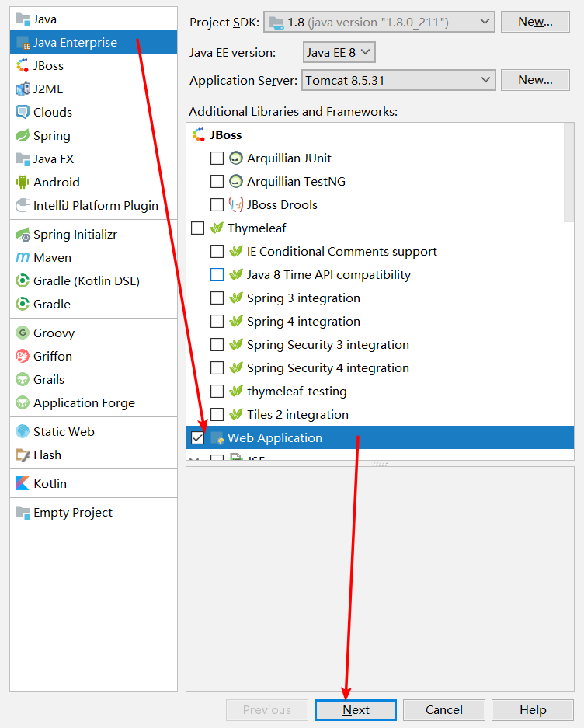Select Static Web project type
This screenshot has height=728, width=584.
(x=64, y=432)
